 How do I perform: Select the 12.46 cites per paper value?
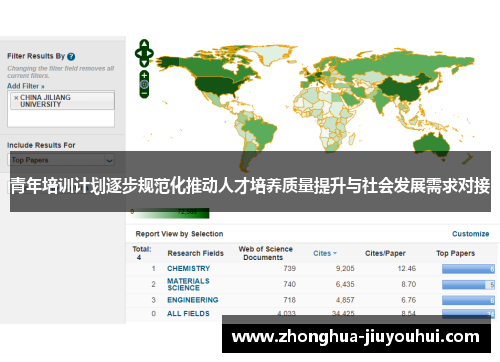point(407,269)
